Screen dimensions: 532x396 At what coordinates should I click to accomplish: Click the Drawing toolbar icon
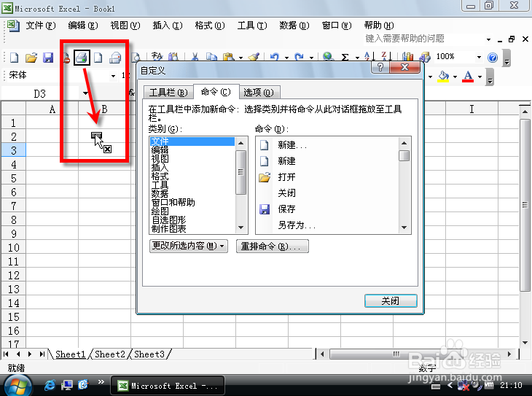[424, 57]
